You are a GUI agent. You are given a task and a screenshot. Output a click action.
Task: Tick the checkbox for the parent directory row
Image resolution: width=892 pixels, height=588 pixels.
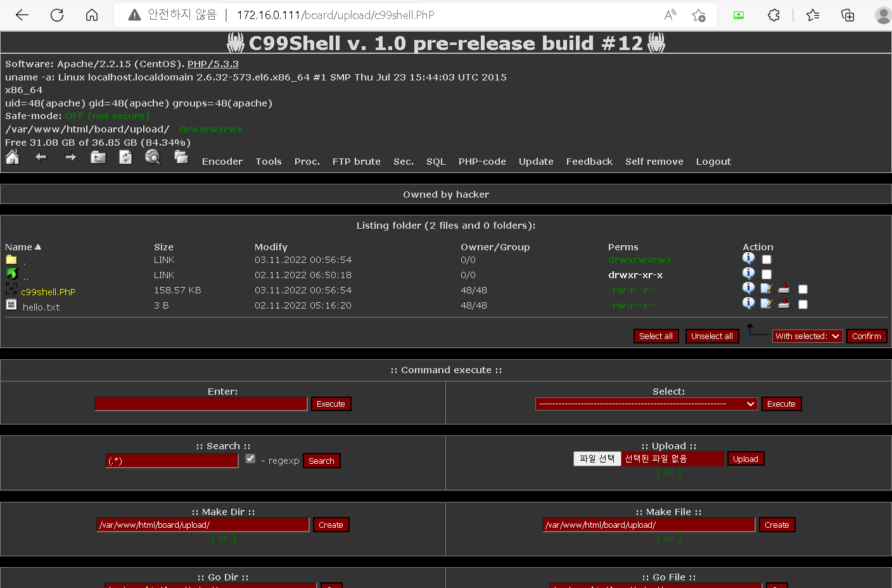(767, 274)
